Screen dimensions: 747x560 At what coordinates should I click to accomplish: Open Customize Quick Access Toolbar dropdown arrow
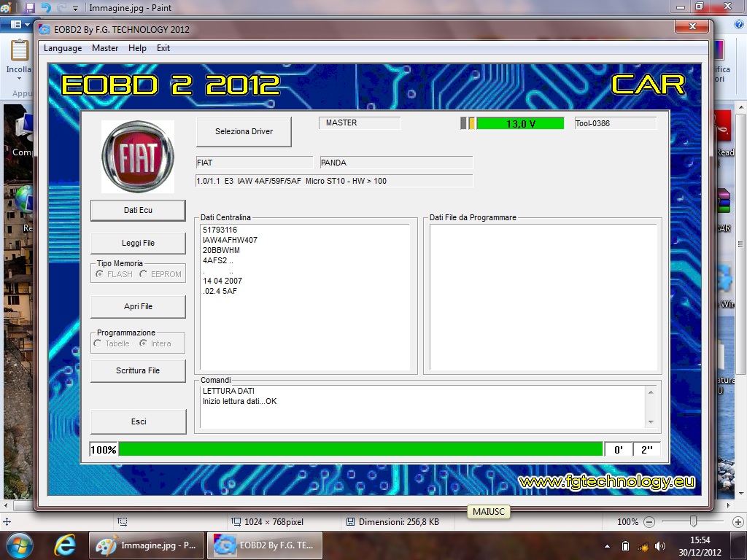click(75, 8)
